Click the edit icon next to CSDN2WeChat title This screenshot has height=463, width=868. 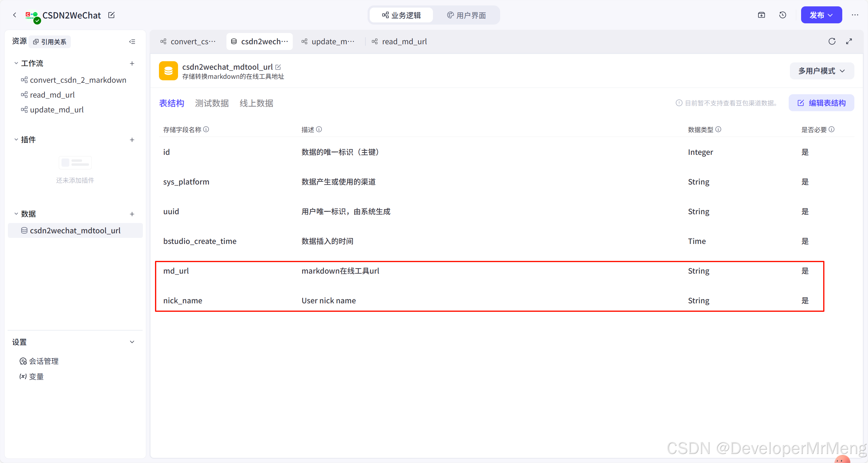(x=111, y=15)
